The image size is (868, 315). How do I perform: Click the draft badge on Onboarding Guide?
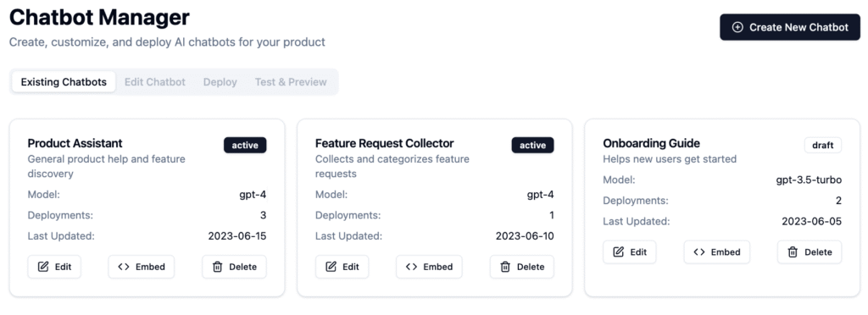823,146
